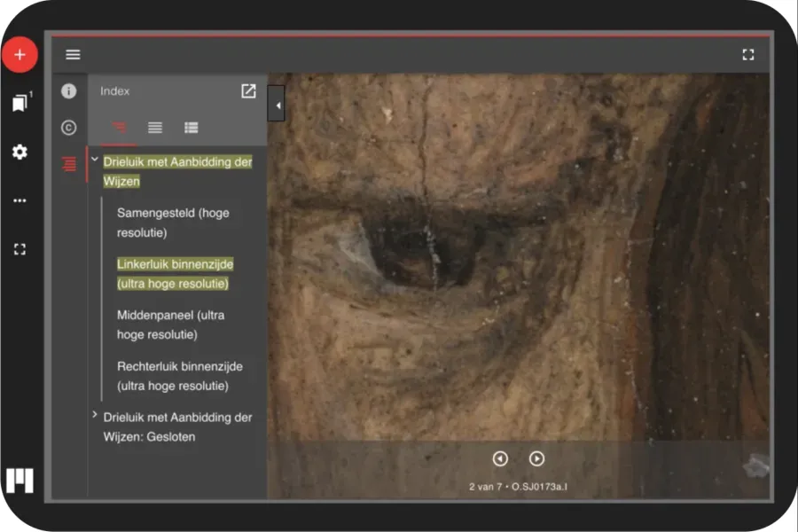Click the red plus add resource button
This screenshot has width=798, height=532.
[20, 55]
